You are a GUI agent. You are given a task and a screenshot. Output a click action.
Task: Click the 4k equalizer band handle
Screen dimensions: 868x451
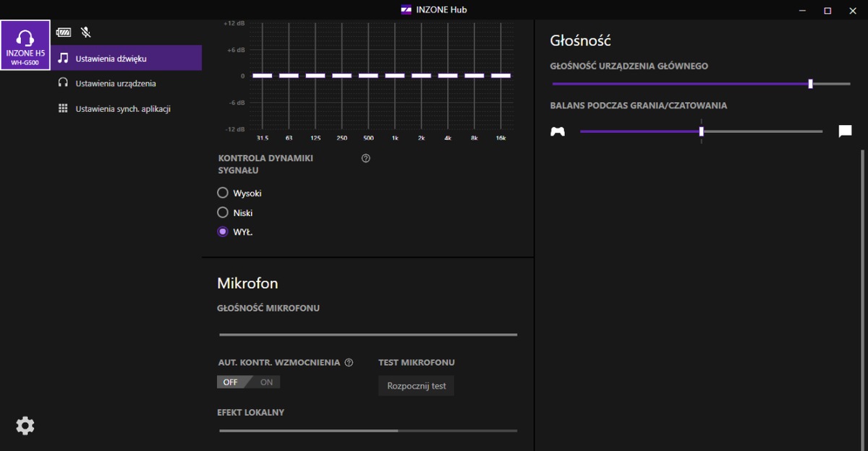click(x=448, y=75)
